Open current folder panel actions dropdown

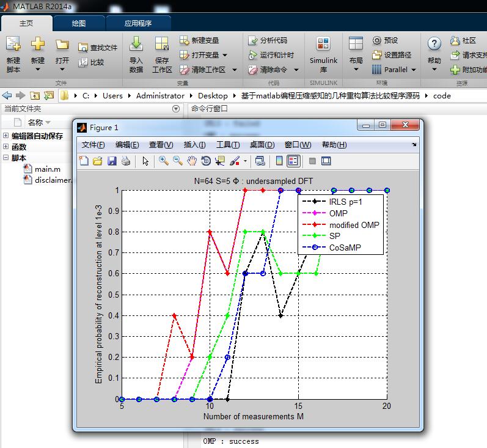[176, 109]
